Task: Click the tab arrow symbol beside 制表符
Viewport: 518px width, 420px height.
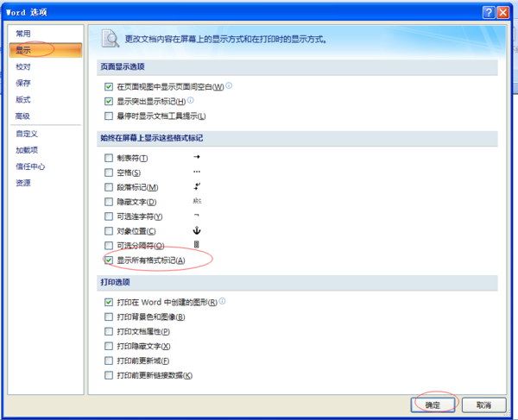Action: coord(197,157)
